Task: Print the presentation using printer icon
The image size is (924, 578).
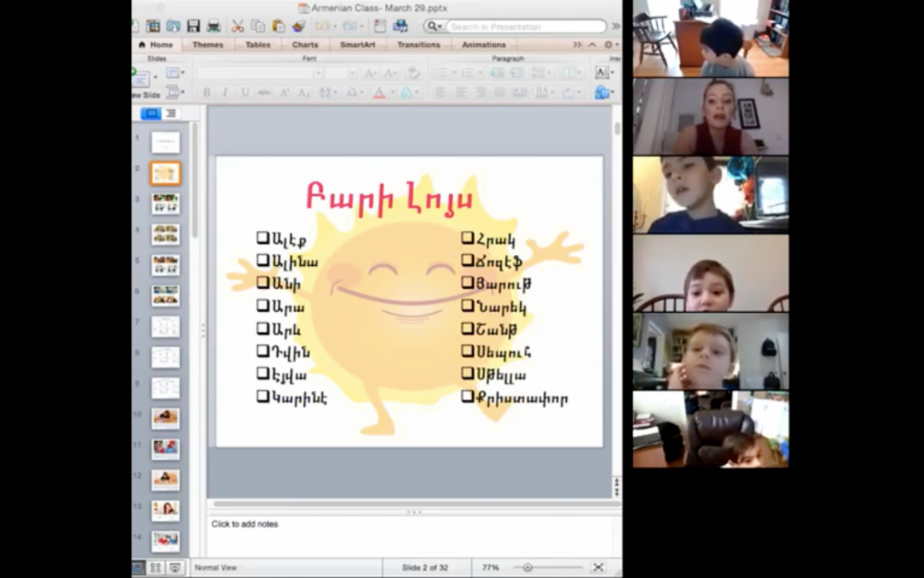Action: coord(213,26)
